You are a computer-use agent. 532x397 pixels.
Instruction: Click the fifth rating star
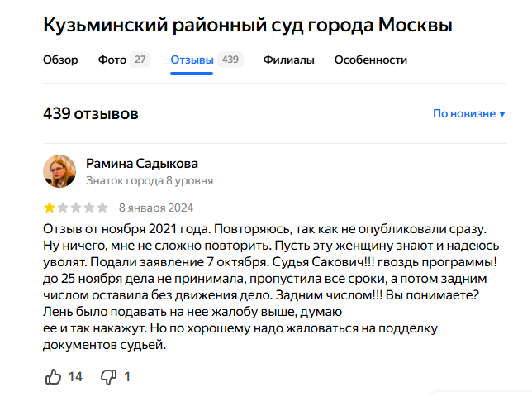point(102,208)
